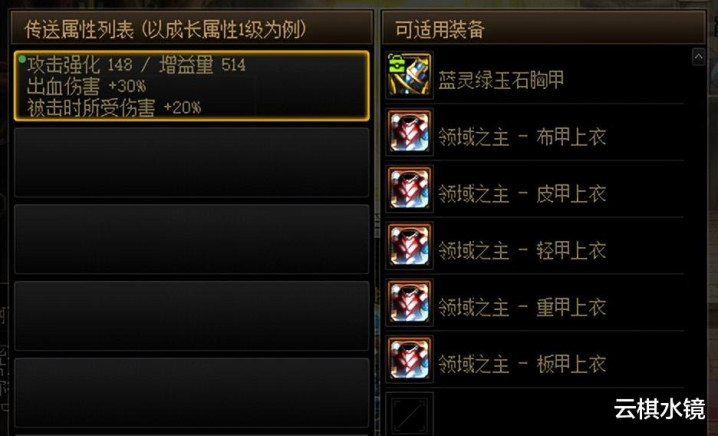The image size is (718, 436).
Task: Click the 可适用装备 panel header
Action: pos(544,28)
